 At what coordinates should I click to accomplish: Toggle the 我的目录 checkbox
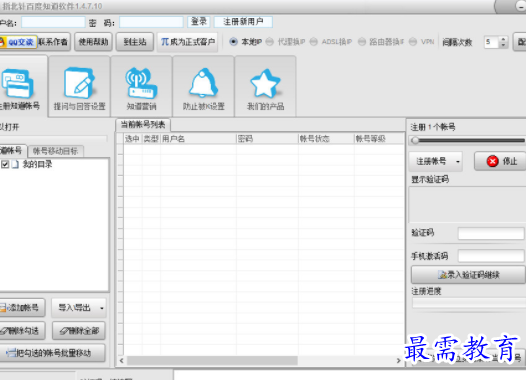pos(5,164)
